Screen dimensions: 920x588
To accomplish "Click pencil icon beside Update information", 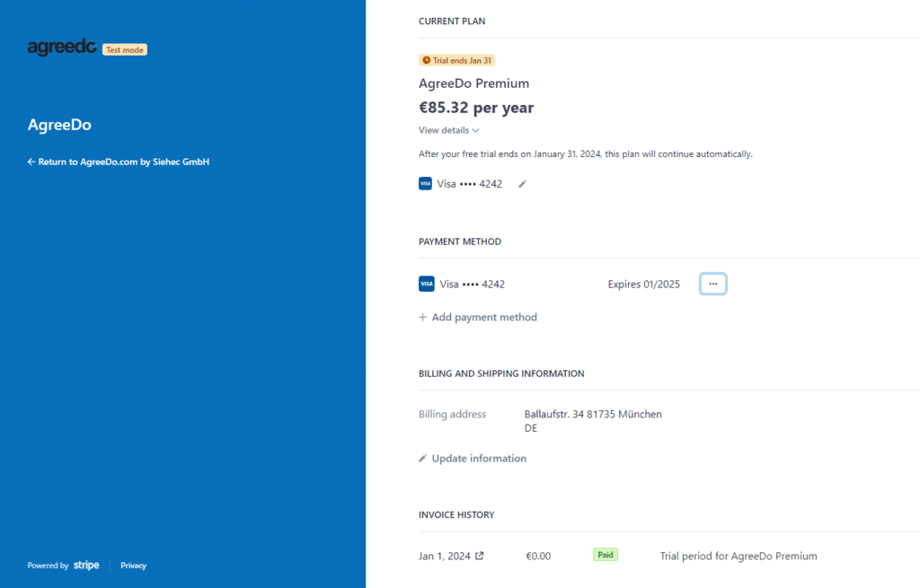I will (x=422, y=459).
